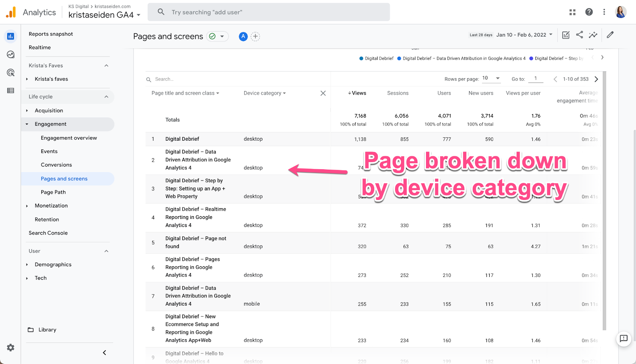636x364 pixels.
Task: Toggle Digital Debrief legend series dot
Action: point(361,58)
